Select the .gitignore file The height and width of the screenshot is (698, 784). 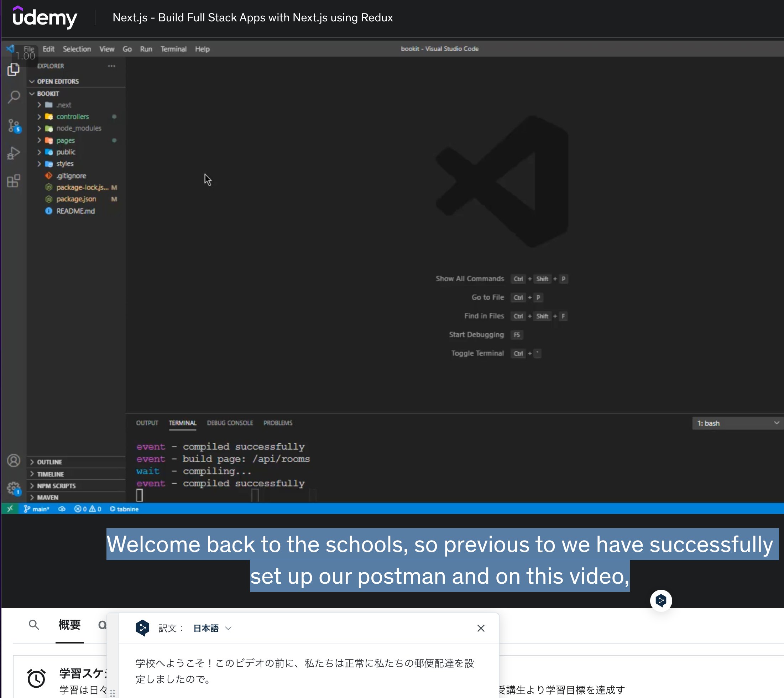coord(71,176)
